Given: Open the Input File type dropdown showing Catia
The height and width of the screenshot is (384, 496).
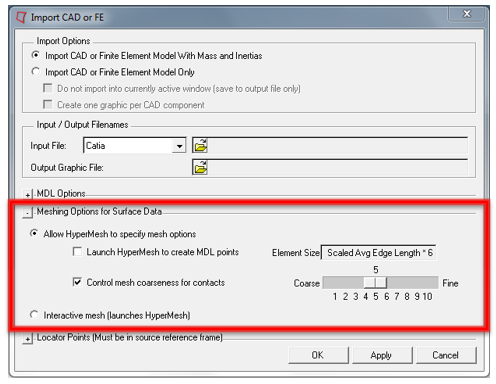Looking at the screenshot, I should pos(179,146).
